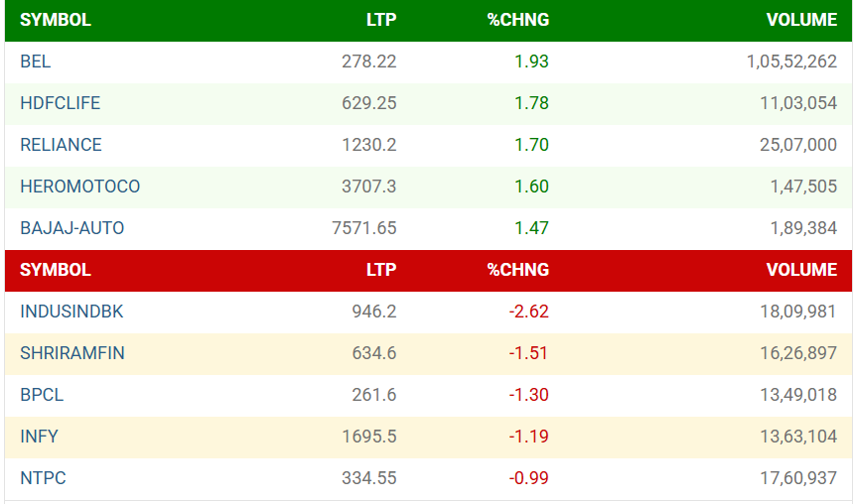This screenshot has height=504, width=856.
Task: Click gainers table LTP column header
Action: coord(381,20)
